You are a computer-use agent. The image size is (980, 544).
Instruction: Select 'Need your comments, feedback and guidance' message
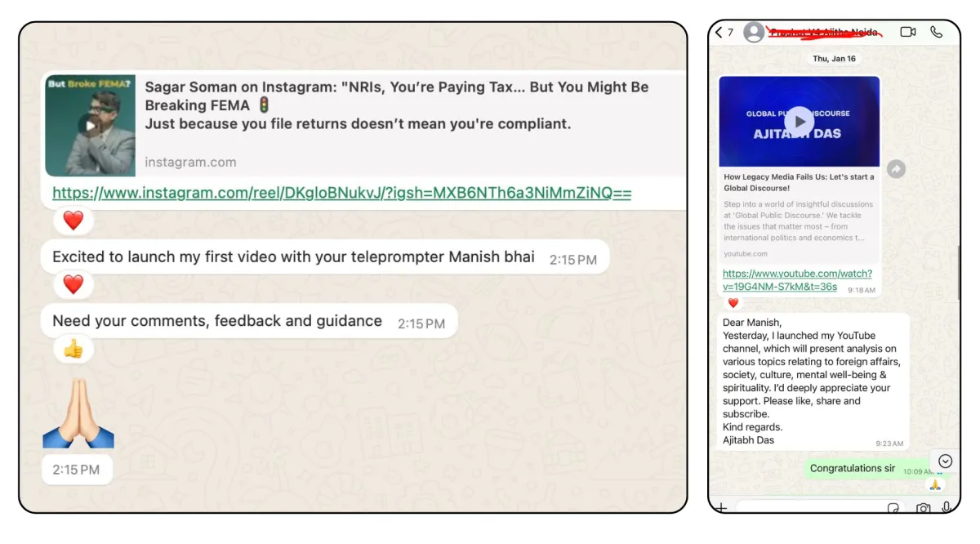tap(249, 322)
